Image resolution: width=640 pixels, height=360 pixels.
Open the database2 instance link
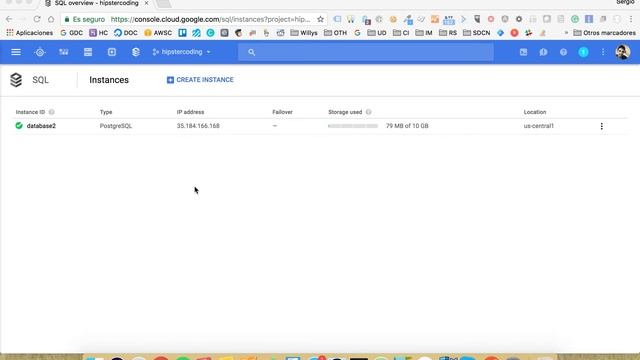click(x=41, y=126)
